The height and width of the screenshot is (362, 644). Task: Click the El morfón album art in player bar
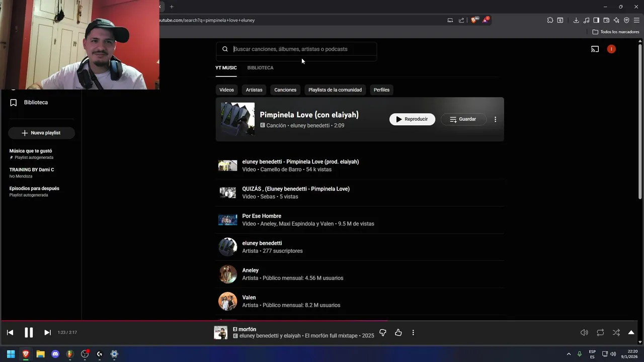click(220, 332)
